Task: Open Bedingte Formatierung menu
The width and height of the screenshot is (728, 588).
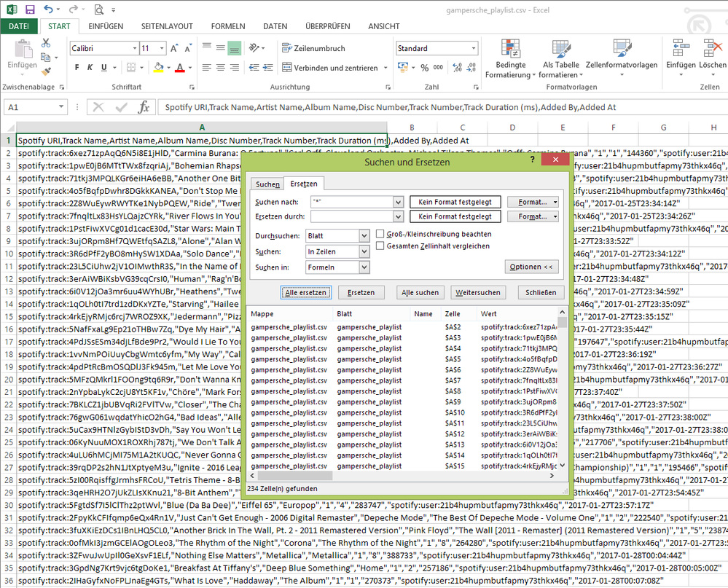Action: [510, 58]
